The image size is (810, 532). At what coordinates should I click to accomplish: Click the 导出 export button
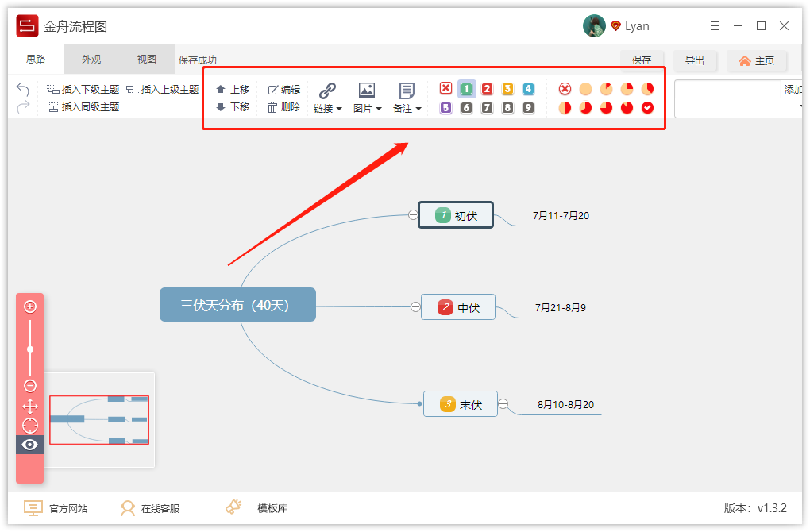click(x=695, y=60)
